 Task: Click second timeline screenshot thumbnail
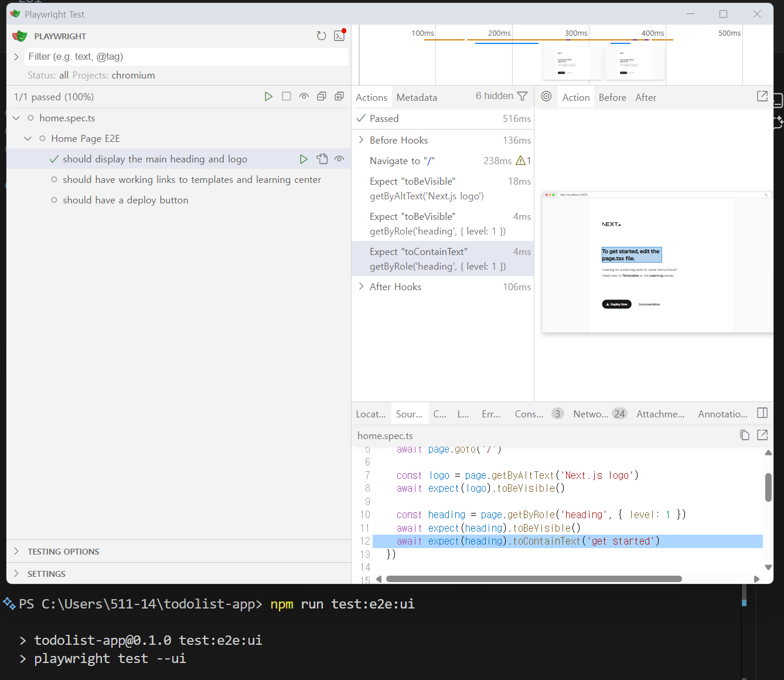pos(635,63)
